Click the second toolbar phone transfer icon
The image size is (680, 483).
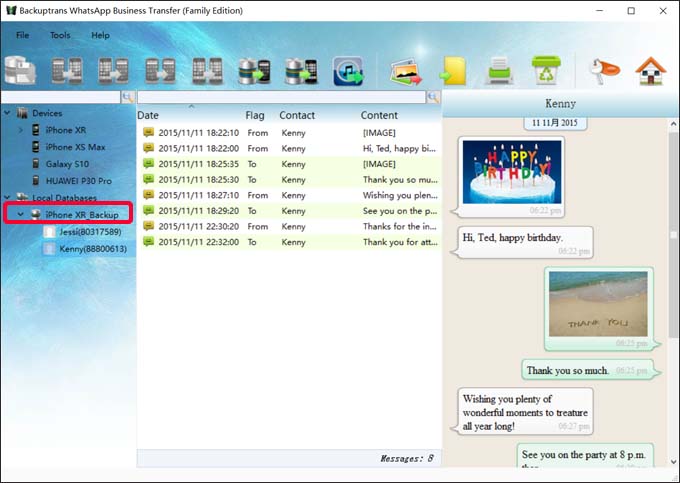tap(67, 70)
